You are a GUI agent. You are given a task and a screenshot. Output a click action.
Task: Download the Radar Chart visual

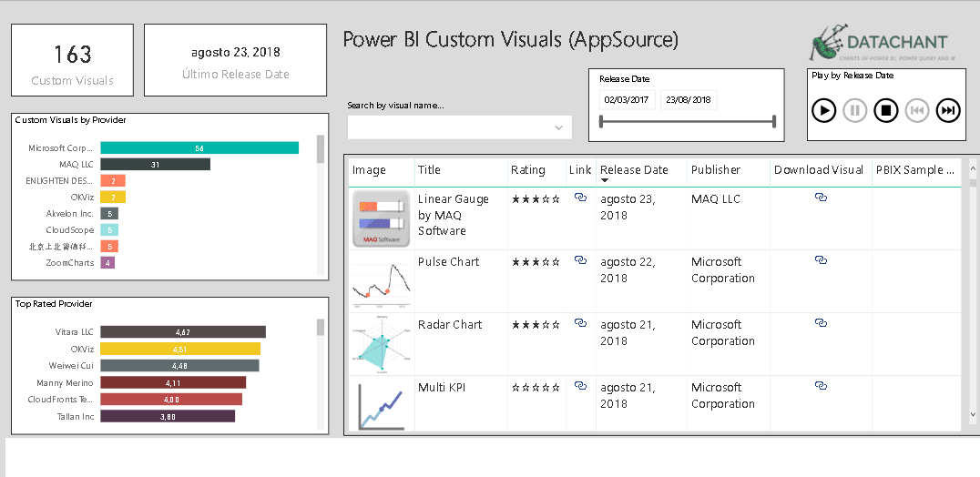822,323
